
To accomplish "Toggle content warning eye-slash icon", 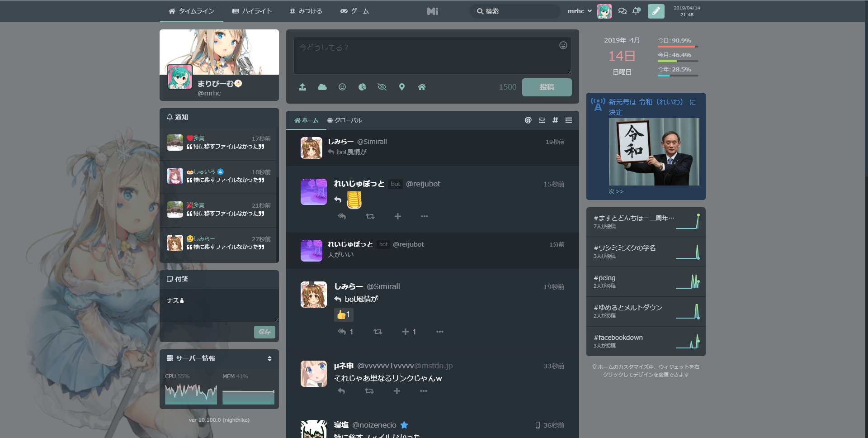I will [x=382, y=87].
